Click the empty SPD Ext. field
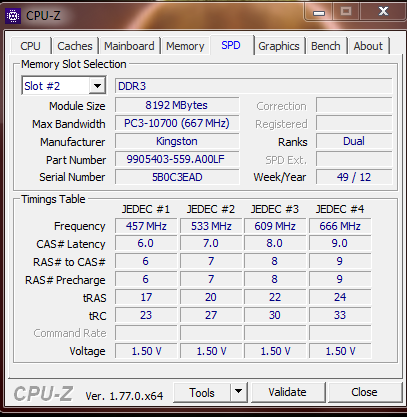Image resolution: width=407 pixels, height=417 pixels. [x=354, y=159]
